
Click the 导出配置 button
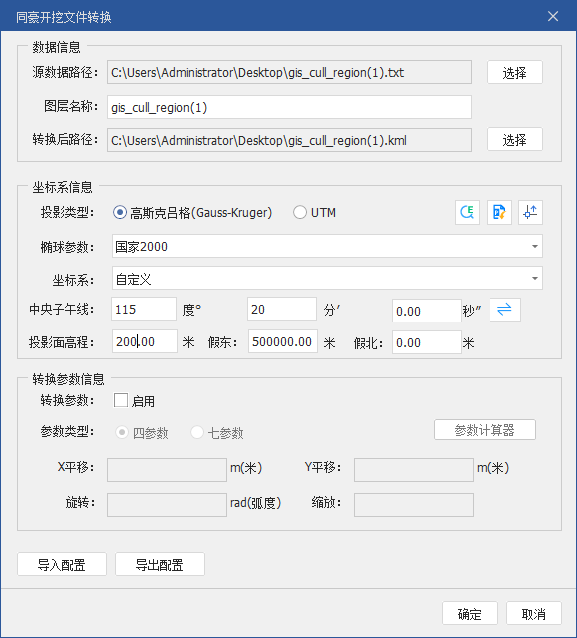point(160,564)
